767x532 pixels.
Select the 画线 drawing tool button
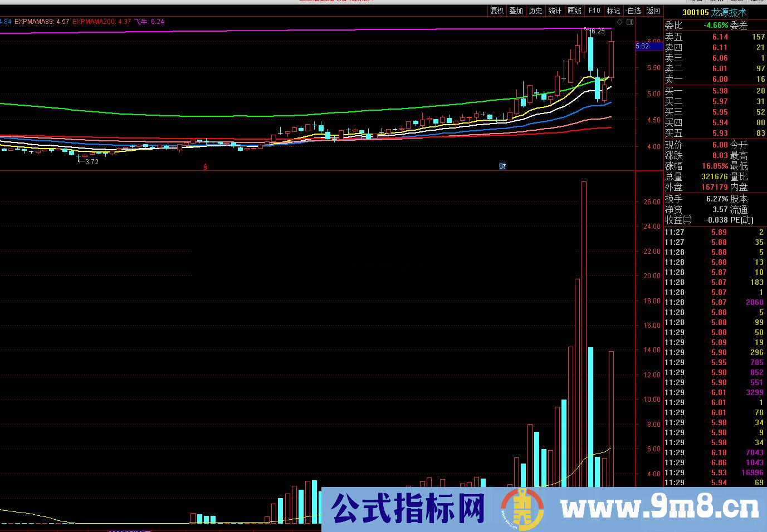(575, 11)
